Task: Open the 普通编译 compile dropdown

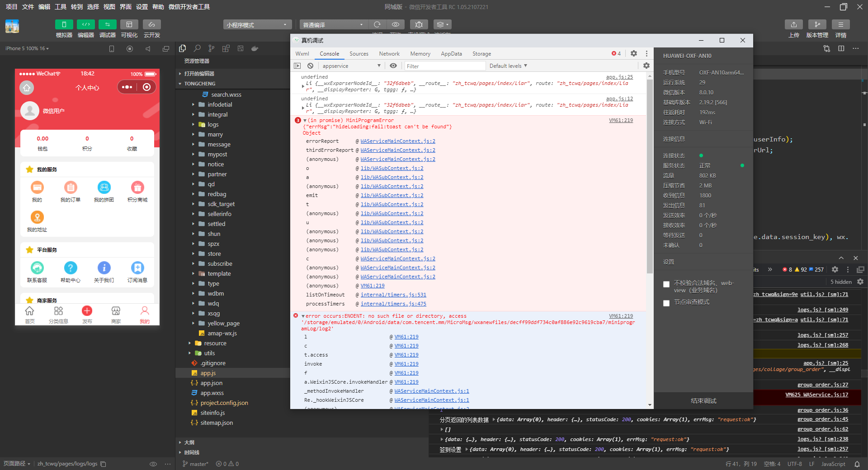Action: [x=333, y=24]
